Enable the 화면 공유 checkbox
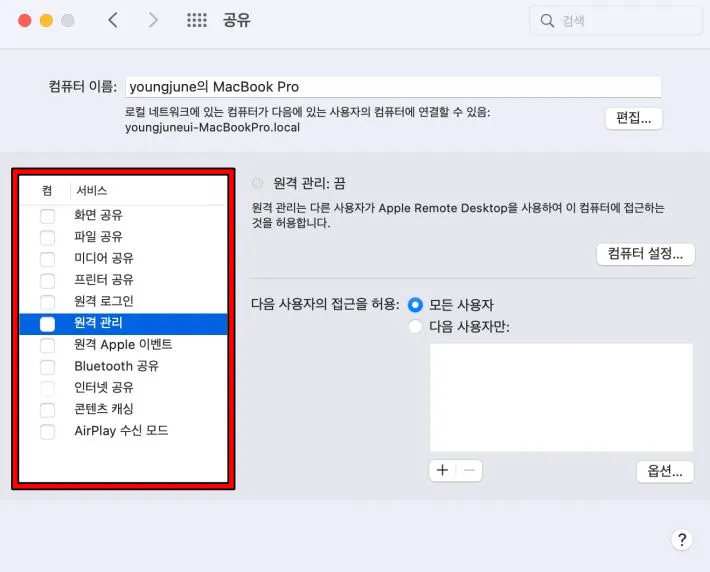Viewport: 710px width, 572px height. pyautogui.click(x=48, y=216)
